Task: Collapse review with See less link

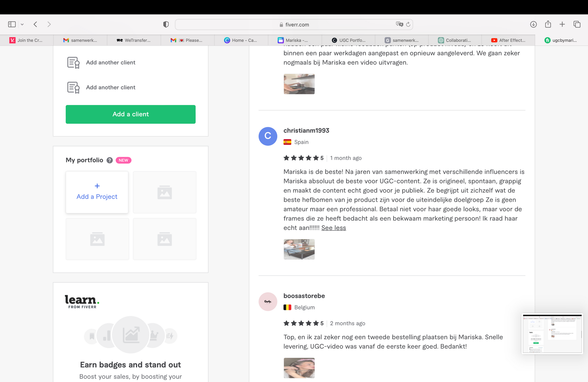Action: point(333,228)
